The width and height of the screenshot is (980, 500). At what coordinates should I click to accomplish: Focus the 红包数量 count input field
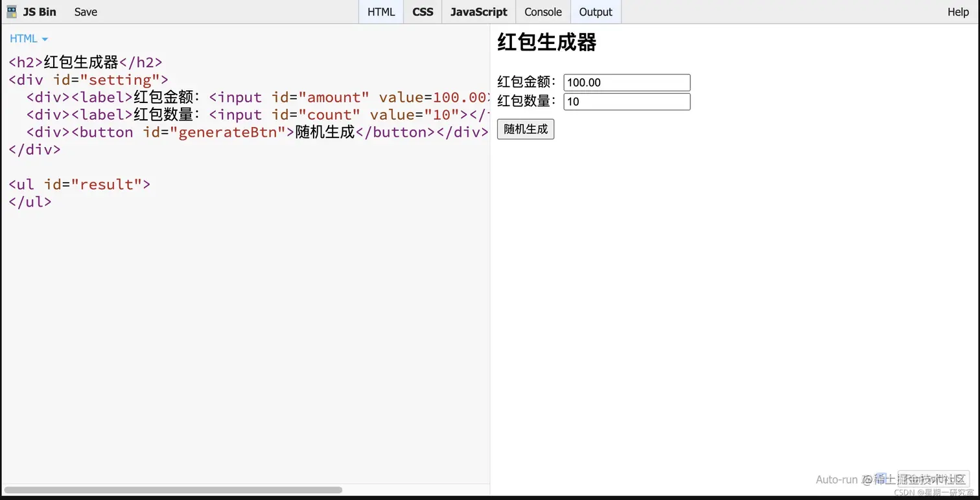click(626, 101)
